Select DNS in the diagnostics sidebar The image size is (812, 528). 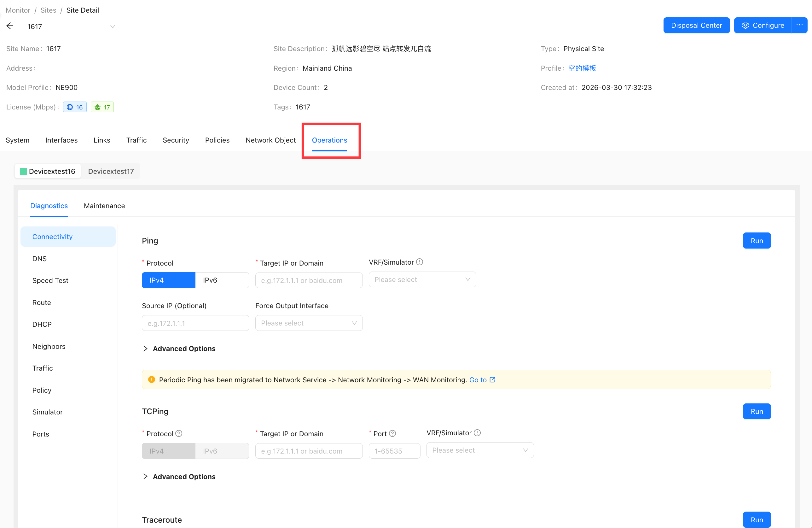coord(68,259)
